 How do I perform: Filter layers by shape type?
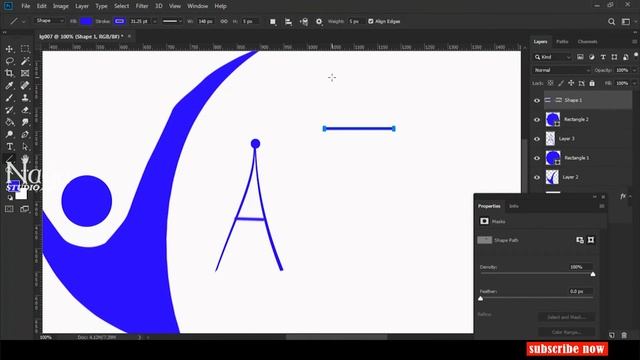[614, 57]
